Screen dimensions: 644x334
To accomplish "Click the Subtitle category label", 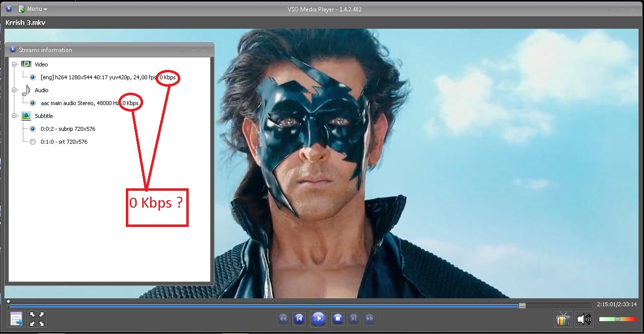I will click(x=44, y=116).
